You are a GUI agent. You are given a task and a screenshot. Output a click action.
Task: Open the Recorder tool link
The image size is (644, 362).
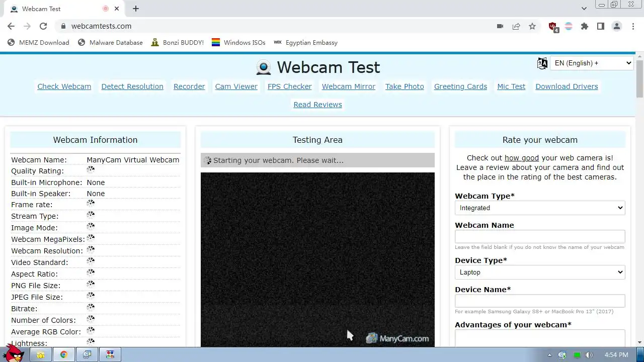pyautogui.click(x=189, y=86)
